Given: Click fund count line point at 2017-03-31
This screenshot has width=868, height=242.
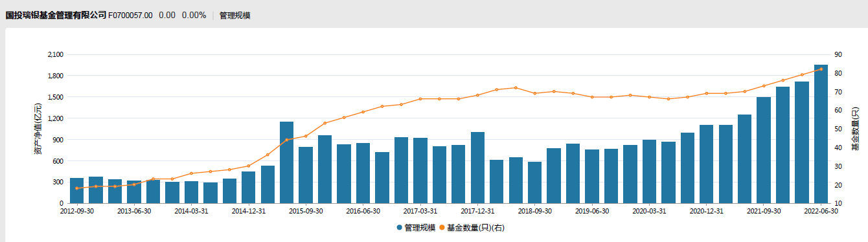Looking at the screenshot, I should (x=420, y=99).
